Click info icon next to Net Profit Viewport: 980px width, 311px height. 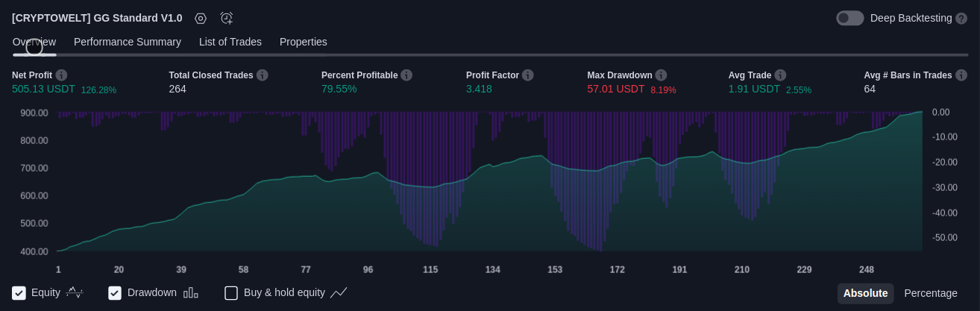click(61, 75)
